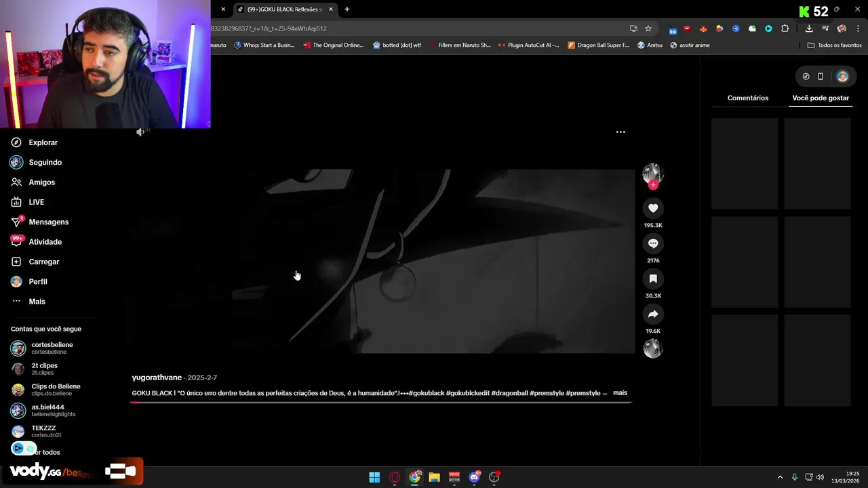
Task: Open Whop: Start a Busin... bookmark
Action: [264, 45]
